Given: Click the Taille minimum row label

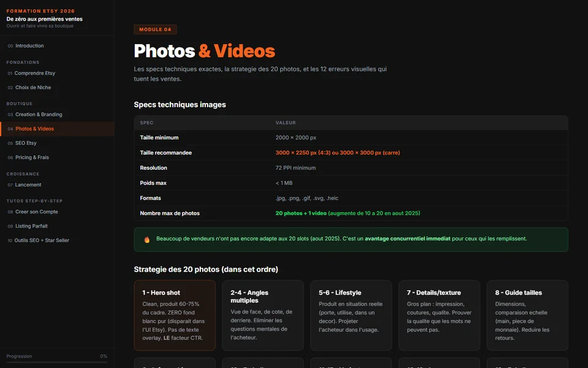Looking at the screenshot, I should 159,137.
